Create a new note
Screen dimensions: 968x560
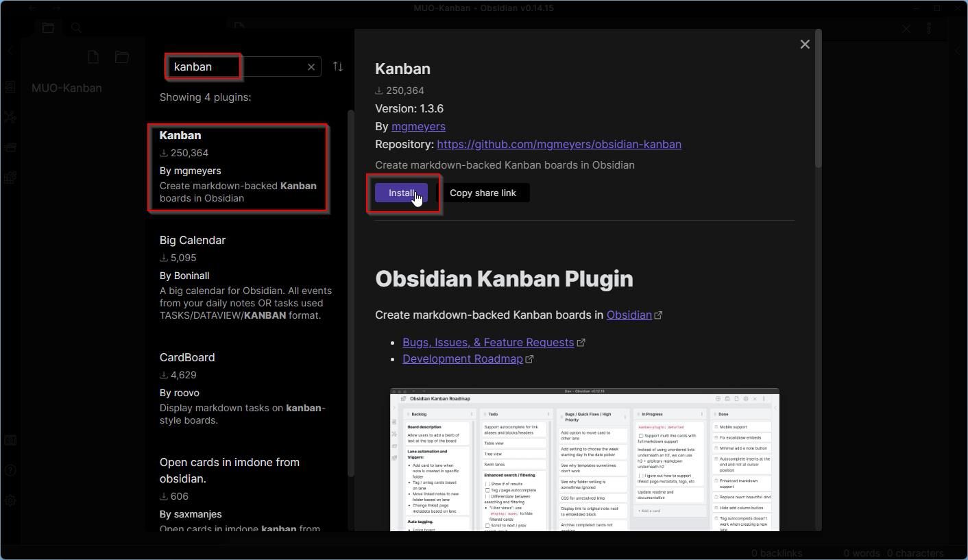click(x=93, y=57)
